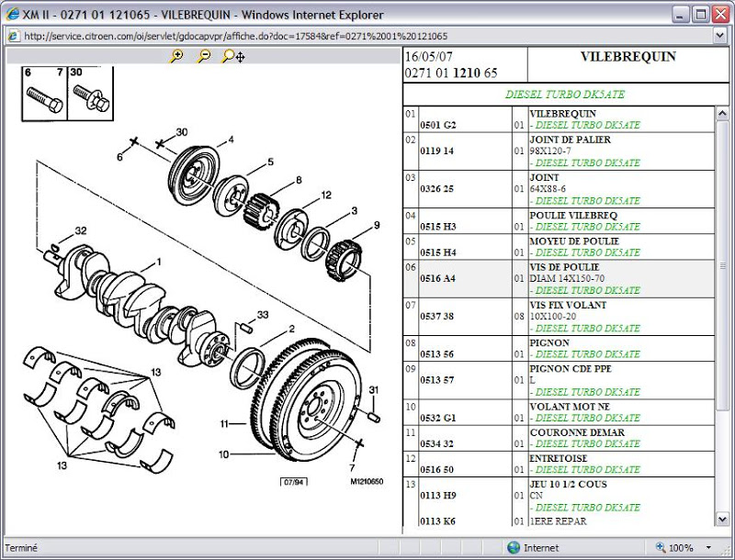The width and height of the screenshot is (735, 560).
Task: Click parts list scrollbar down arrow
Action: pos(722,519)
